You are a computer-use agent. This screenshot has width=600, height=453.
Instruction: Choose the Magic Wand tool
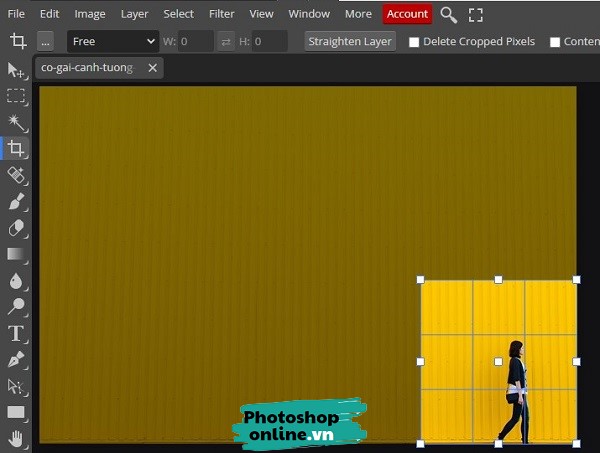coord(16,122)
